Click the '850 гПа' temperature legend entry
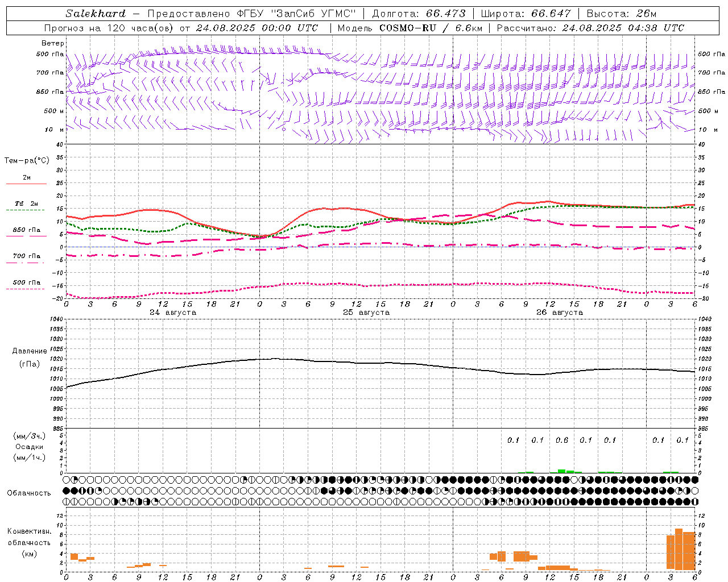 tap(27, 230)
